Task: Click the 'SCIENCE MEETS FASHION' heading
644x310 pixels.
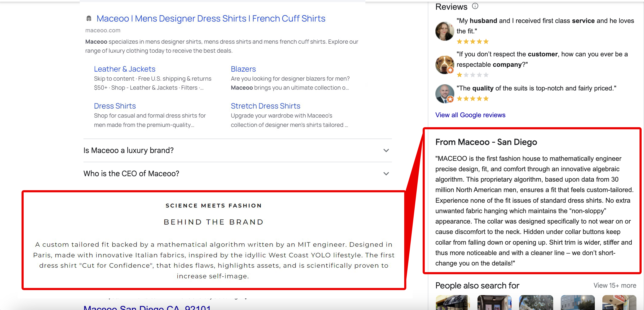Action: (214, 206)
